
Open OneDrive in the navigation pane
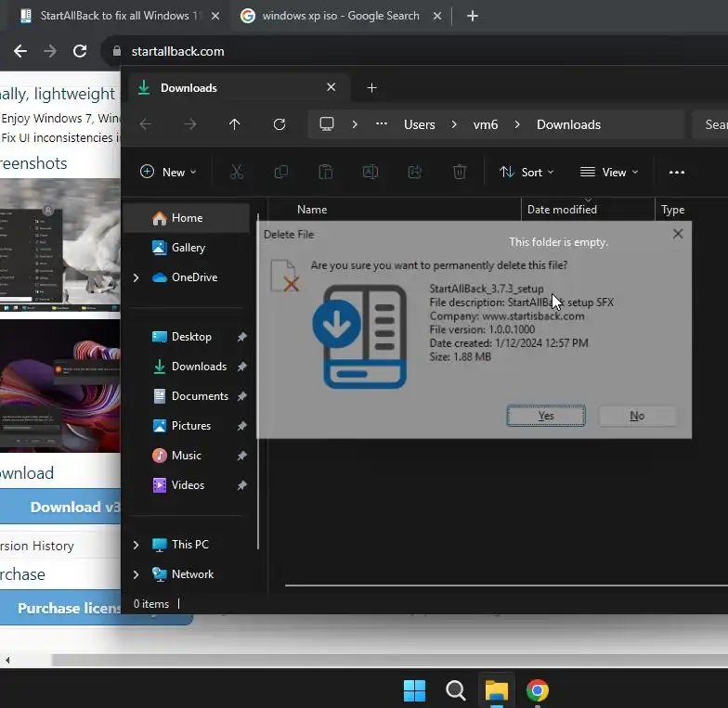pos(194,277)
